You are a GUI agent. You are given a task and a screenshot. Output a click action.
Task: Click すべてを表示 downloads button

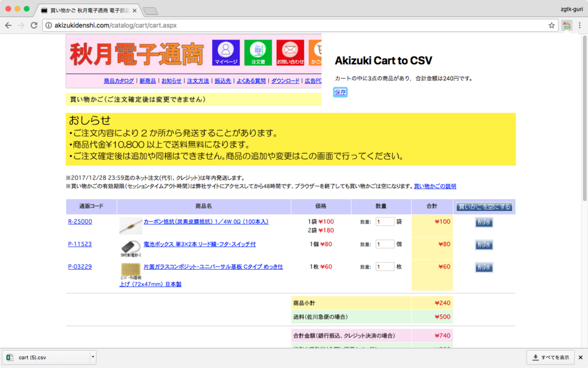click(551, 358)
